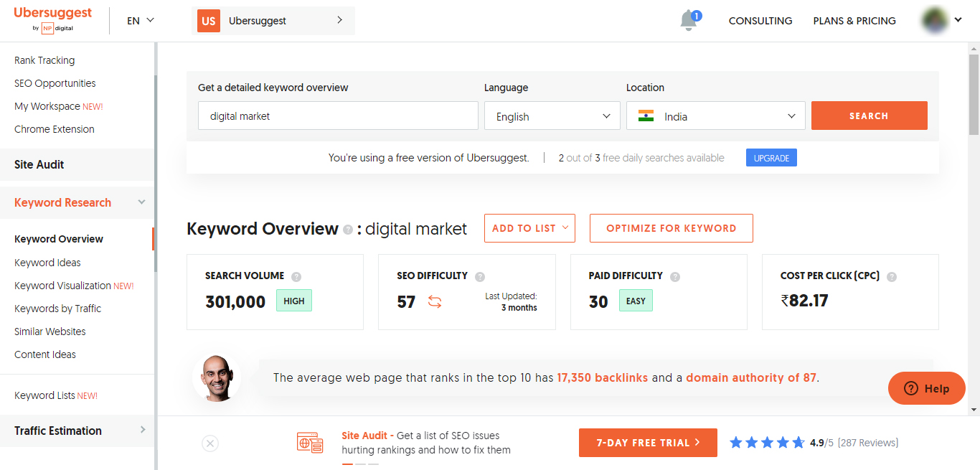Go to Content Ideas

click(x=45, y=354)
